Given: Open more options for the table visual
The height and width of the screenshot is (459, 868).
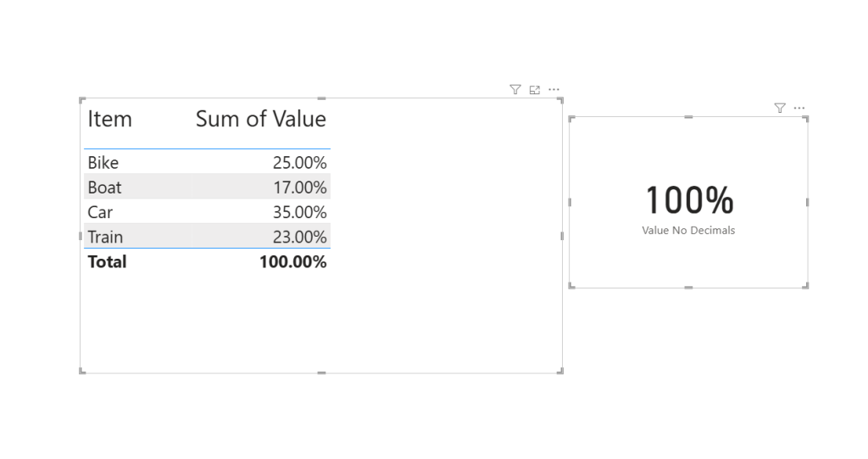Looking at the screenshot, I should click(x=554, y=89).
